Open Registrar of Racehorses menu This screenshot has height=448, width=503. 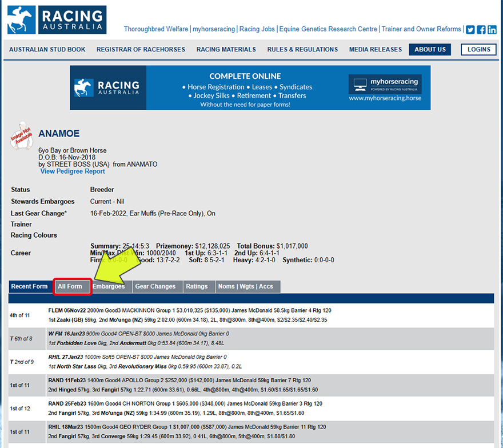tap(141, 50)
